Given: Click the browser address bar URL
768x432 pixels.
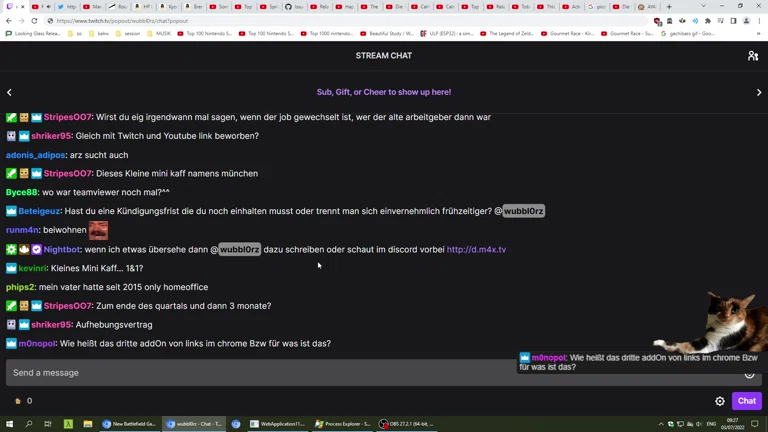Looking at the screenshot, I should click(x=122, y=21).
